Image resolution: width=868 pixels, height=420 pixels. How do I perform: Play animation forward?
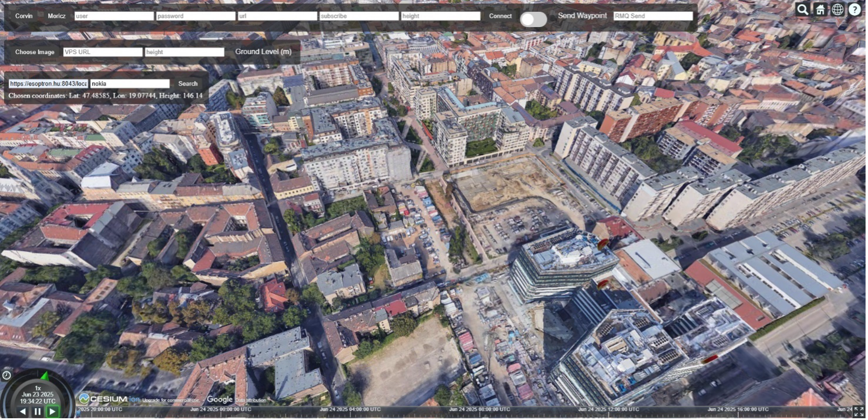(x=52, y=412)
